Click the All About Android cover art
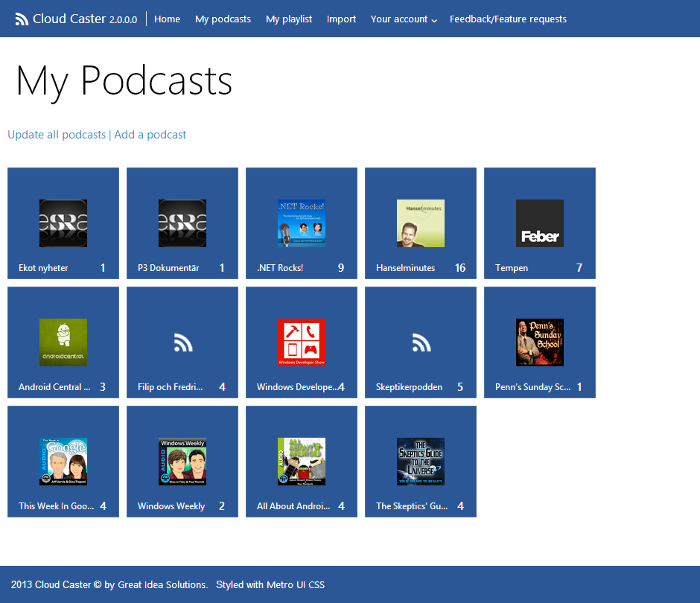700x603 pixels. coord(302,462)
